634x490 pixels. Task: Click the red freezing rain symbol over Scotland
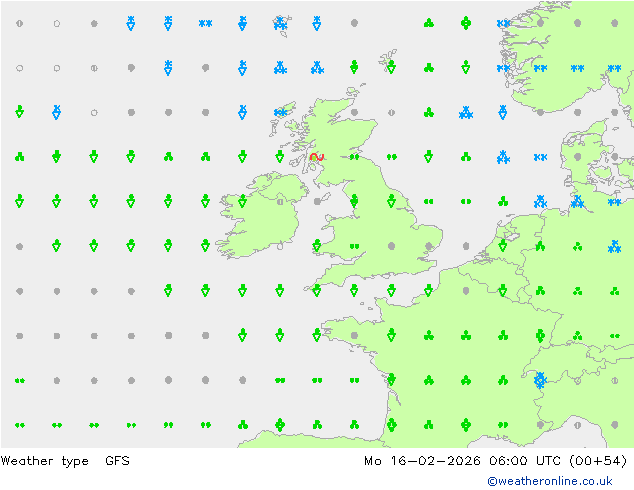tap(317, 157)
